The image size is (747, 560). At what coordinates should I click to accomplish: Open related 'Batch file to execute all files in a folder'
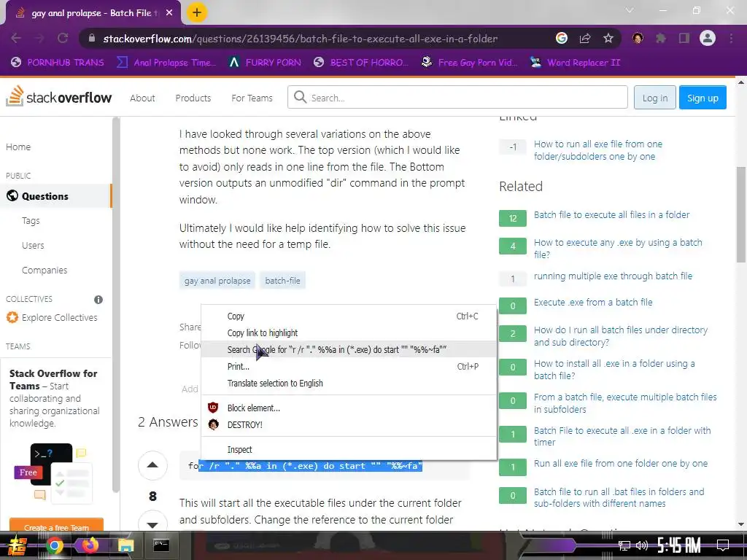(611, 215)
